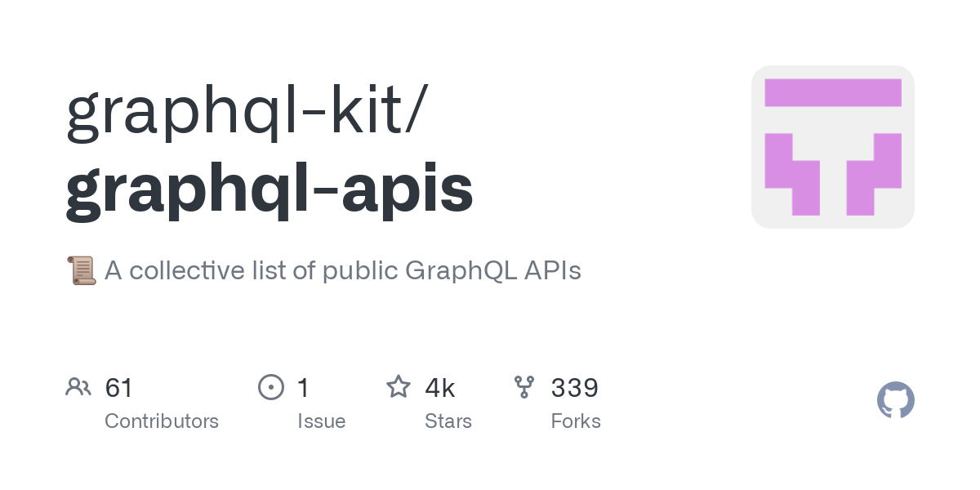Click the avatar's right pink block shape
Viewport: 980px width, 490px height.
(x=875, y=174)
